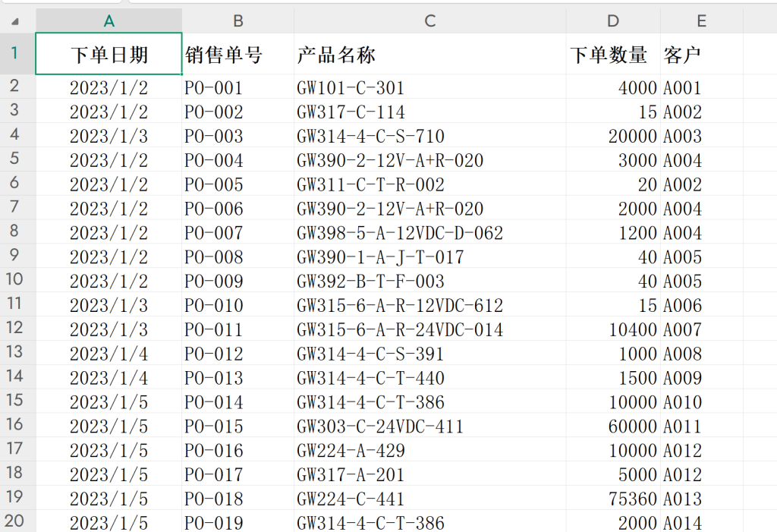Select customer cell A006

tap(701, 305)
